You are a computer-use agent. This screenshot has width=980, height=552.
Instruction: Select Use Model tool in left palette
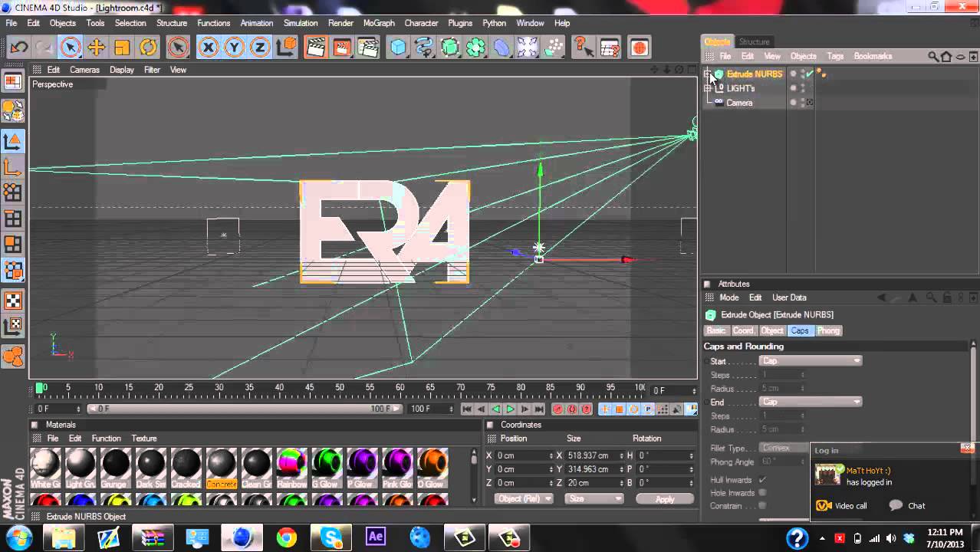(x=13, y=141)
